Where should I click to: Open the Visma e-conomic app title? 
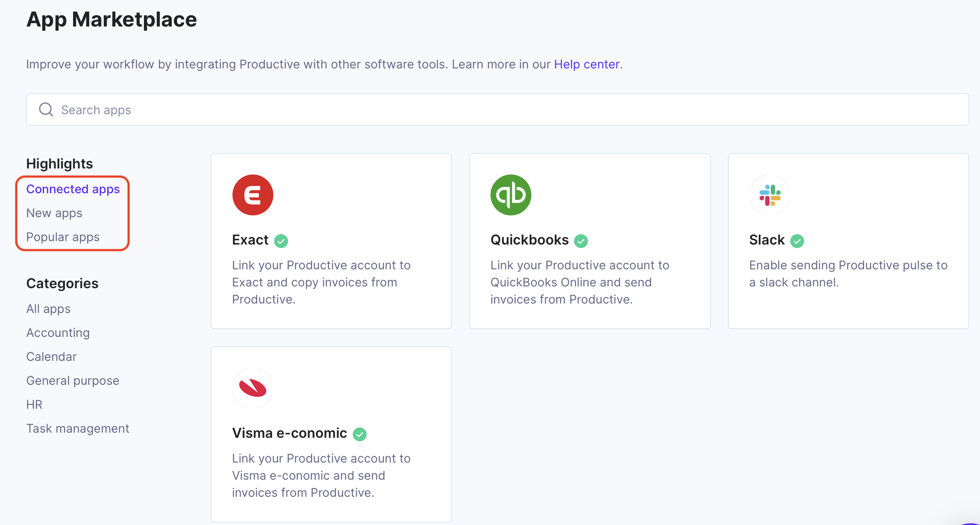pos(290,433)
